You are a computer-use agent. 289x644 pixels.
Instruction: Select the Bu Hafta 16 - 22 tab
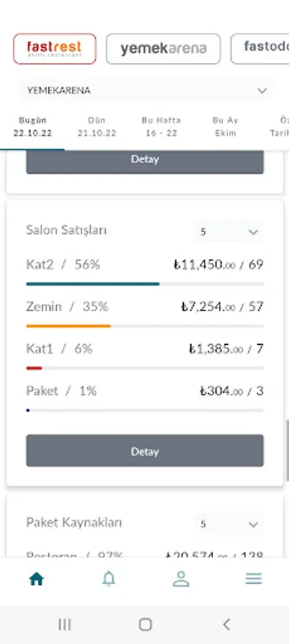coord(162,127)
